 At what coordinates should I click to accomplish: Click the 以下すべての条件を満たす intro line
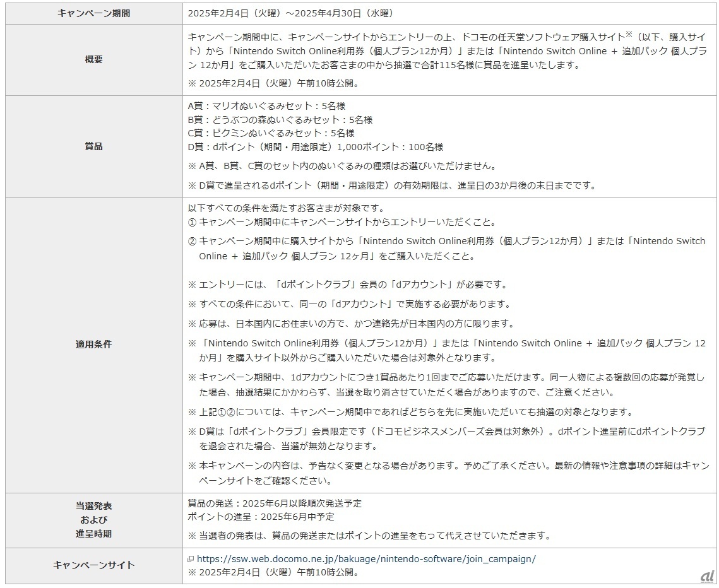286,209
